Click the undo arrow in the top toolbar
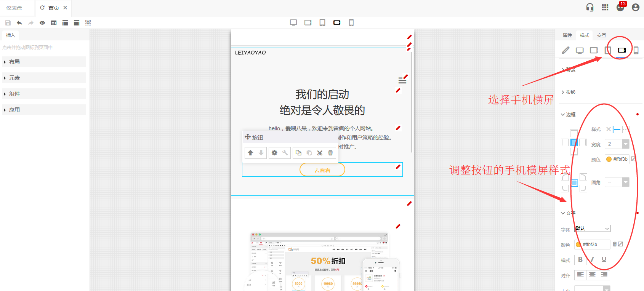644x291 pixels. pos(19,23)
